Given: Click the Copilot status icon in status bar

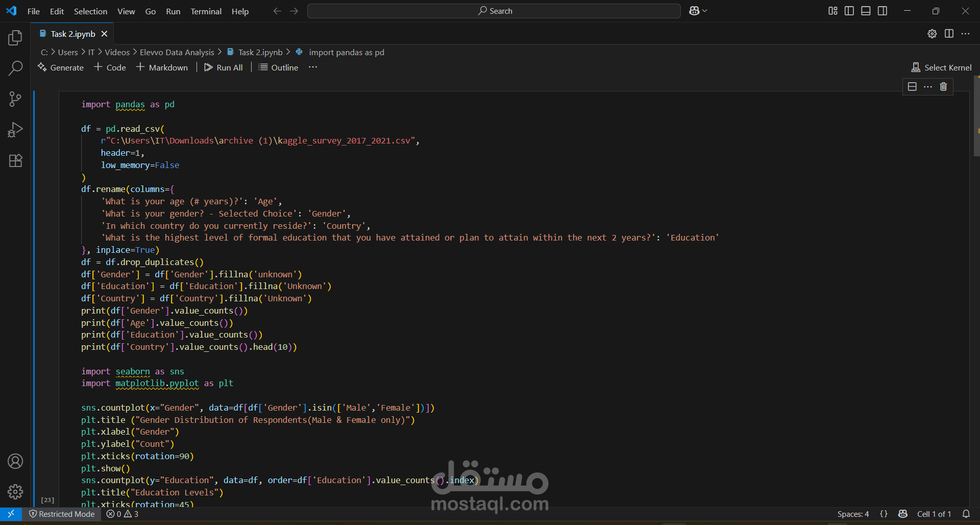Looking at the screenshot, I should pos(903,514).
